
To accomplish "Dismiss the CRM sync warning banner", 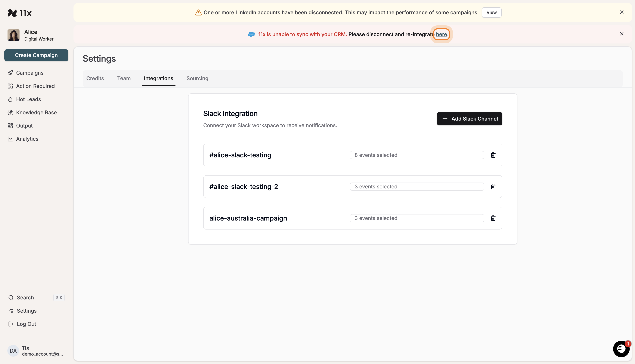I will click(622, 34).
